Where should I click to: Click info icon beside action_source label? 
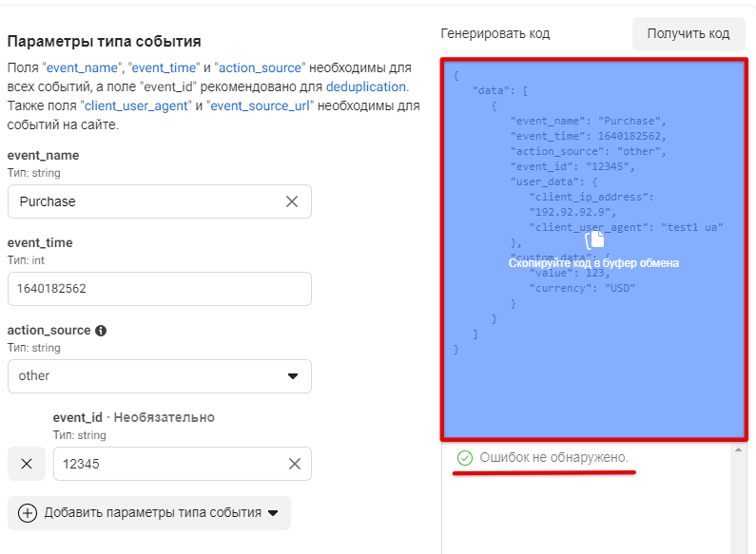coord(101,331)
